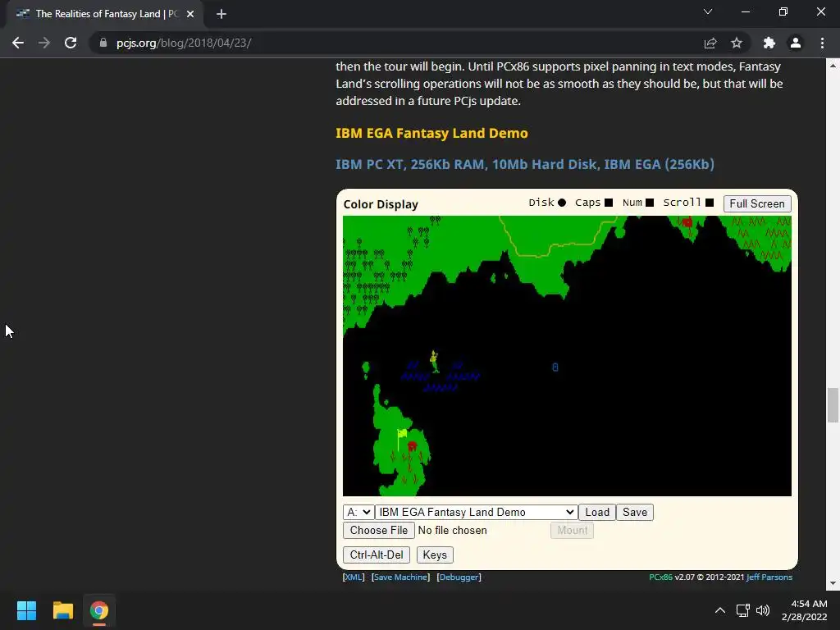Viewport: 840px width, 630px height.
Task: Share this page icon
Action: coord(710,43)
